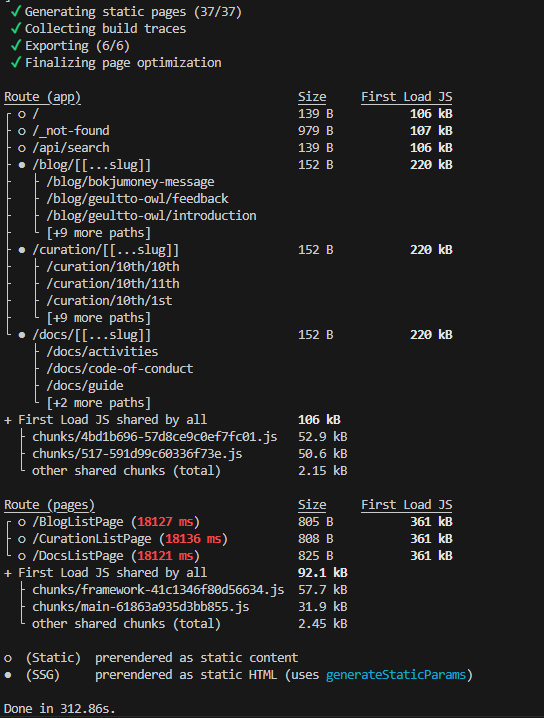Click /docs/activities path
Screen dimensions: 544x718
point(102,352)
